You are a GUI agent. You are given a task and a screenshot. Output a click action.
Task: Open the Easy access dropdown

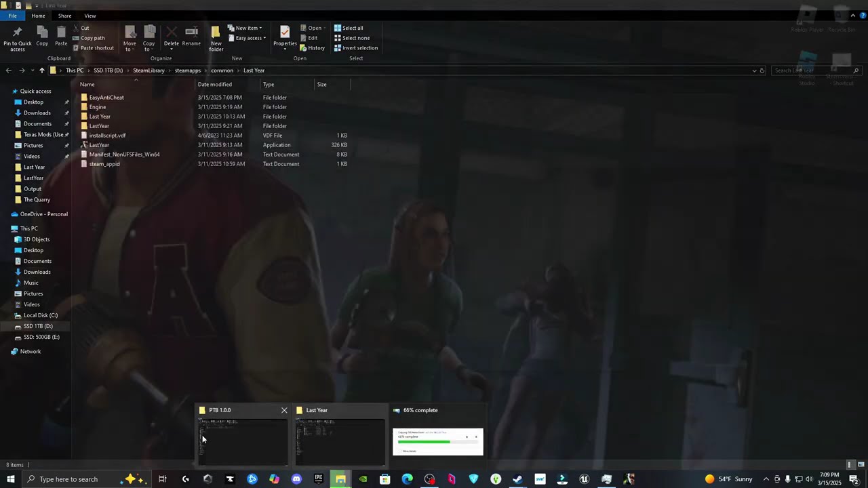[247, 38]
